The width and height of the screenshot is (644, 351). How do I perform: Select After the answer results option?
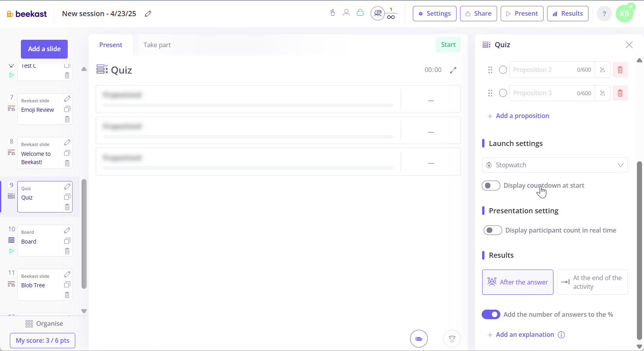pos(518,282)
